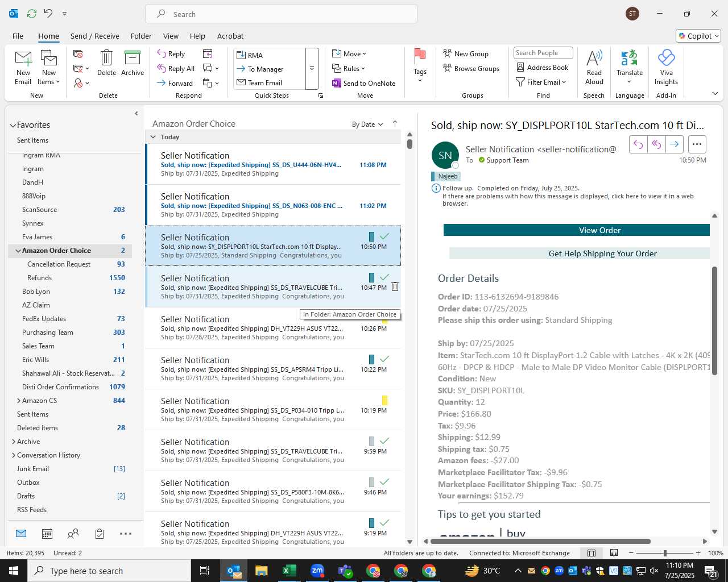Open Excel from the Windows taskbar
728x582 pixels.
pos(289,571)
